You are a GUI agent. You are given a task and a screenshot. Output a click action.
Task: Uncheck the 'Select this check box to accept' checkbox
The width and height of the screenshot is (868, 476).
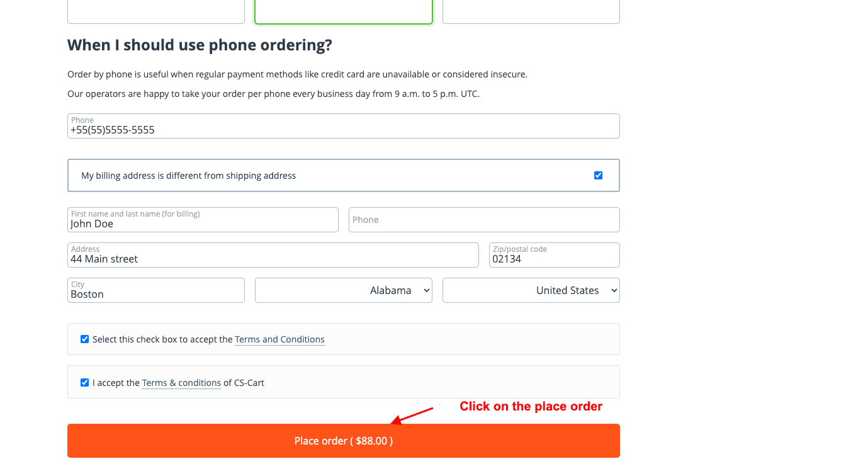tap(84, 339)
